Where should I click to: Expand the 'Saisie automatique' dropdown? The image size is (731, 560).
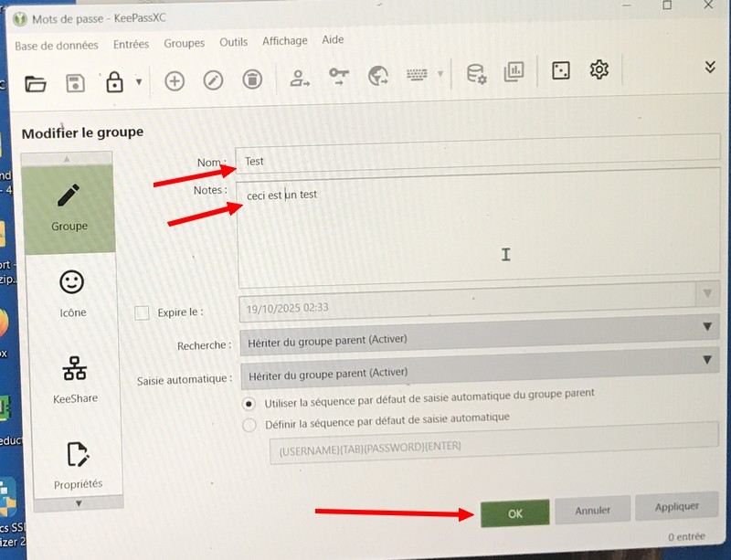(707, 362)
